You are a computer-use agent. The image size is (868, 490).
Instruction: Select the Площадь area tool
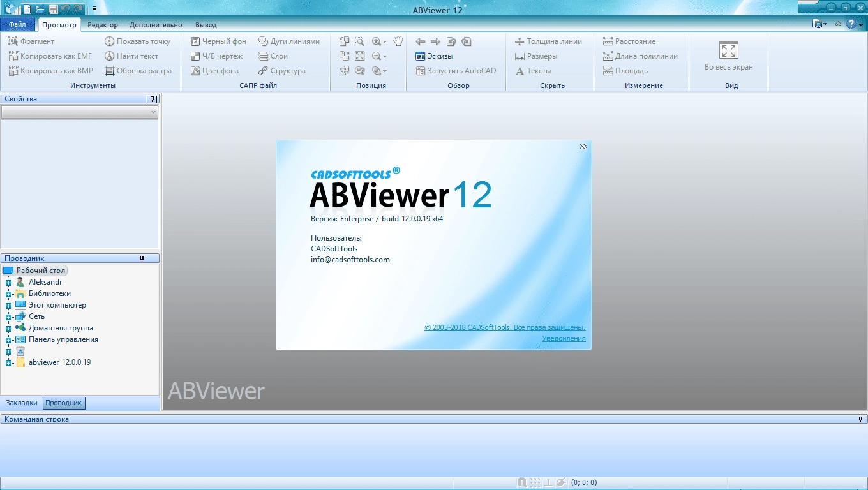pyautogui.click(x=625, y=71)
